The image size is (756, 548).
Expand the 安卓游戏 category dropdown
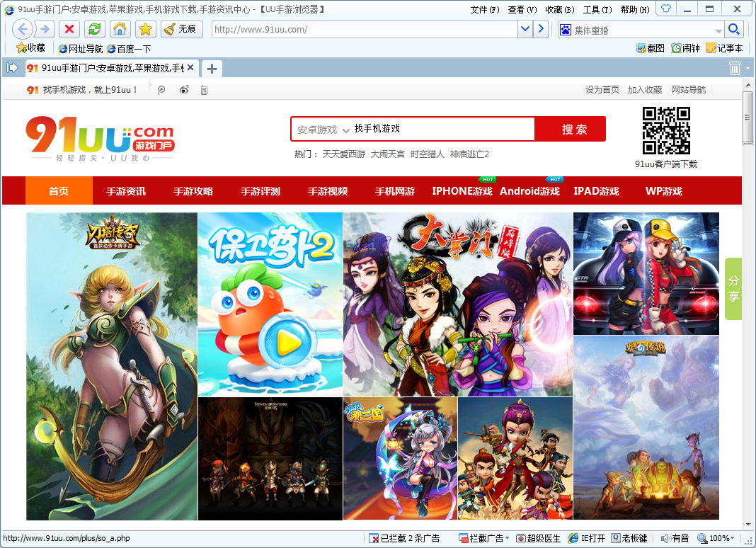coord(323,130)
